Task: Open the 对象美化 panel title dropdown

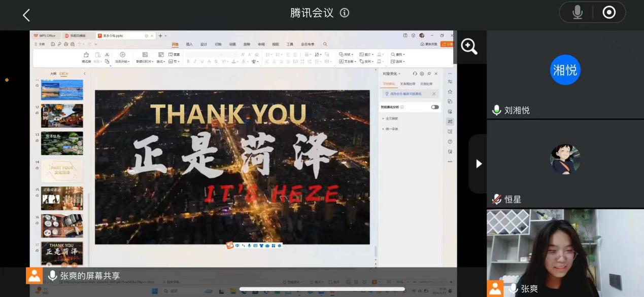Action: [392, 74]
